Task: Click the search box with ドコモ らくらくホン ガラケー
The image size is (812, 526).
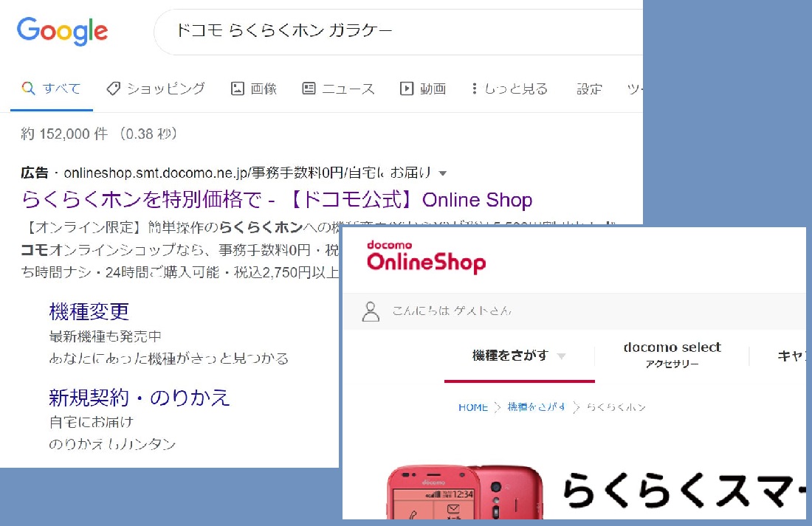Action: coord(398,32)
